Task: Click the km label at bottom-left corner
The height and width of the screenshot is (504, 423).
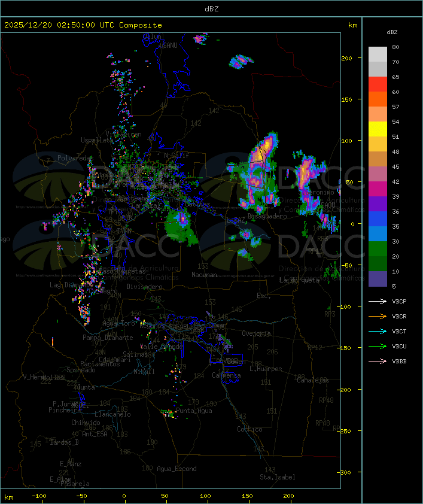Action: 9,497
